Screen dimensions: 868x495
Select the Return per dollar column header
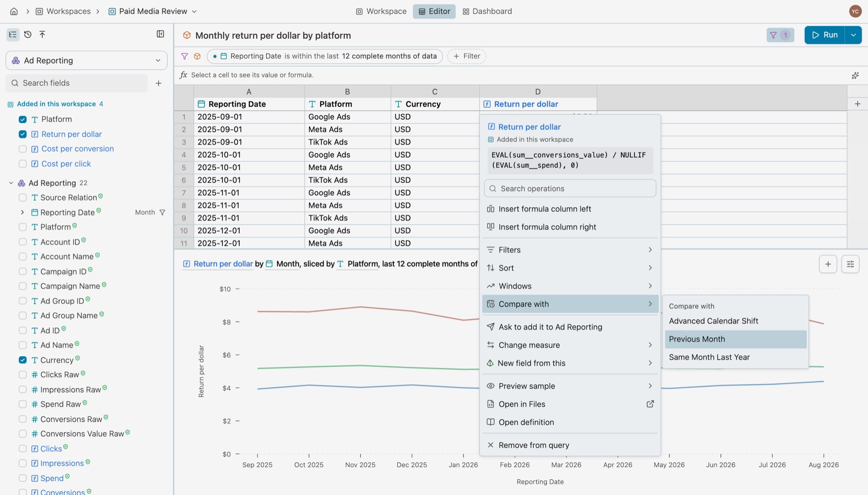pos(538,104)
